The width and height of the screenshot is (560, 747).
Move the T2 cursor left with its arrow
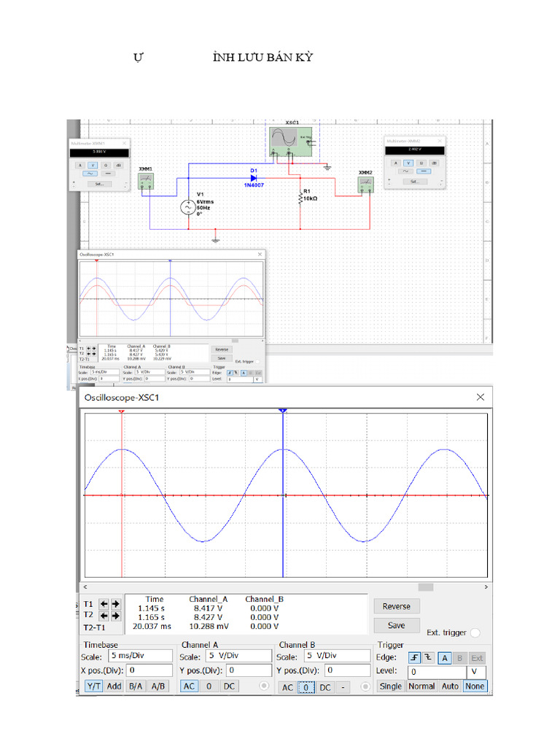[x=104, y=616]
